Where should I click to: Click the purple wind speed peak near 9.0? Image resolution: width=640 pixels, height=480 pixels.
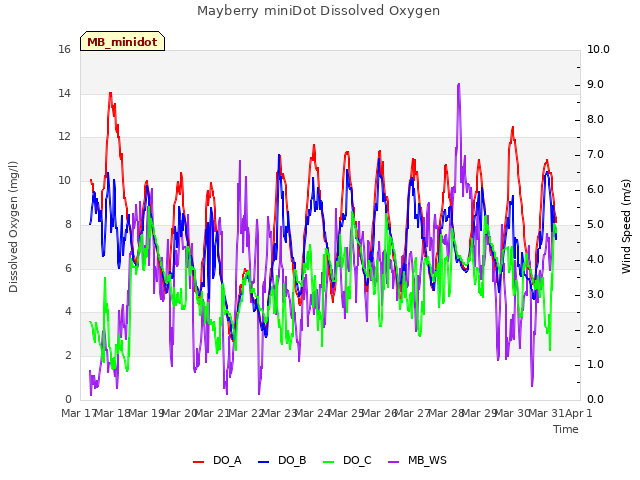point(459,84)
